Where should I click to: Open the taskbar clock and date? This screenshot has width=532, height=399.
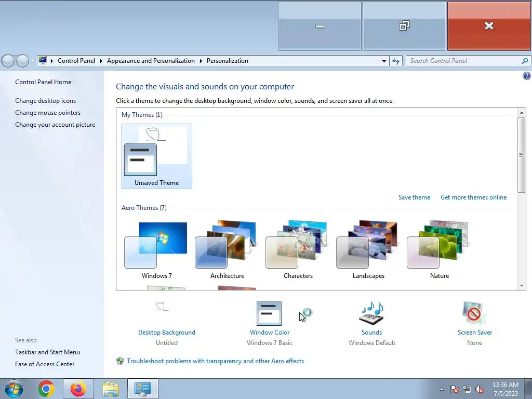tap(506, 389)
